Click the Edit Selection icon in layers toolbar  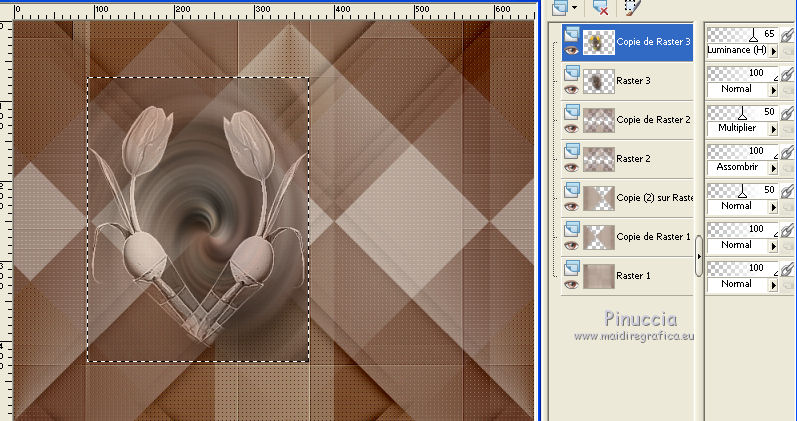coord(632,7)
